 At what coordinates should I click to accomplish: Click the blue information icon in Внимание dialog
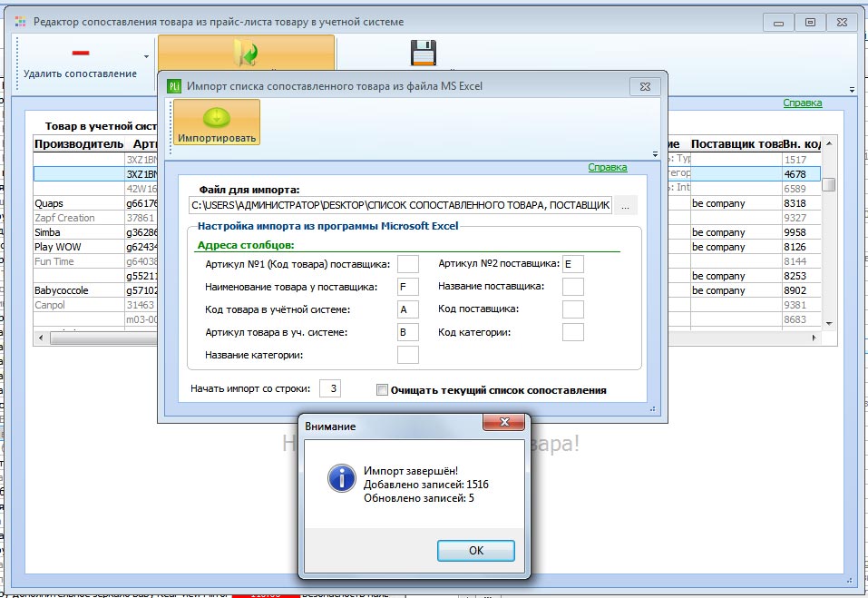coord(342,478)
